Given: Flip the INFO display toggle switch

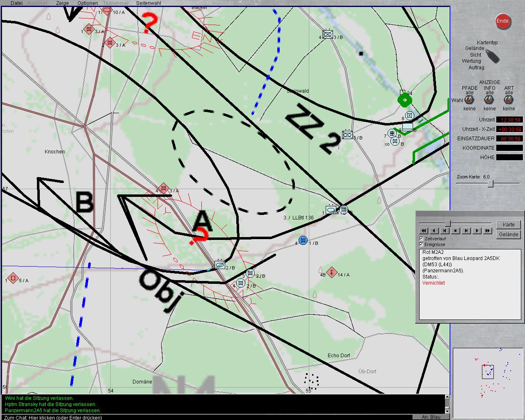Looking at the screenshot, I should (x=489, y=100).
